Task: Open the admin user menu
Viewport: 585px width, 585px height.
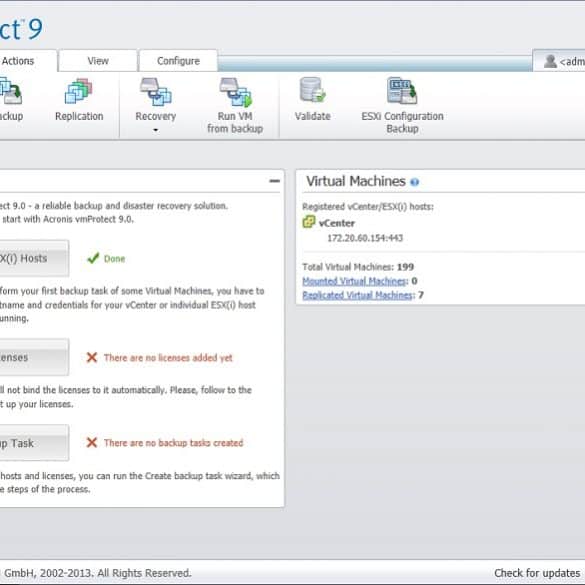Action: [x=559, y=61]
